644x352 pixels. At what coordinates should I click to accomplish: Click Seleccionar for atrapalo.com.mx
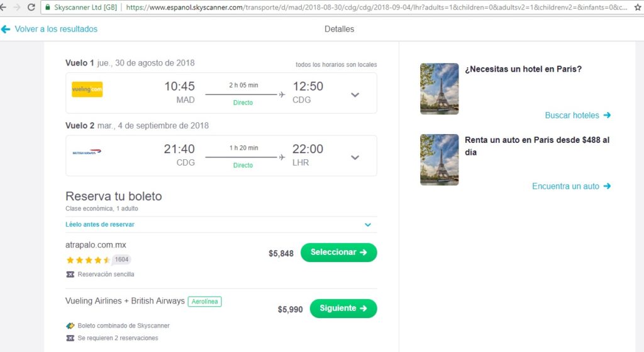pos(339,252)
